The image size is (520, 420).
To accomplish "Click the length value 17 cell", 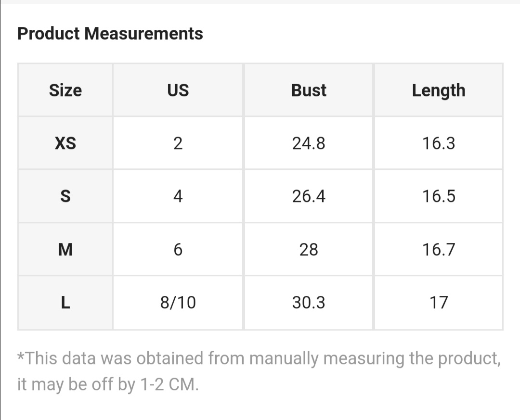I will point(439,303).
